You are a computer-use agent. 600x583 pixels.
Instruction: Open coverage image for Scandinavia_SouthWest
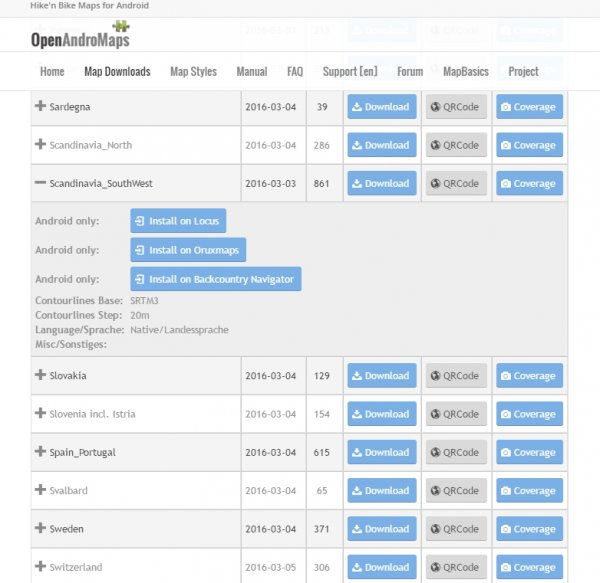[529, 184]
